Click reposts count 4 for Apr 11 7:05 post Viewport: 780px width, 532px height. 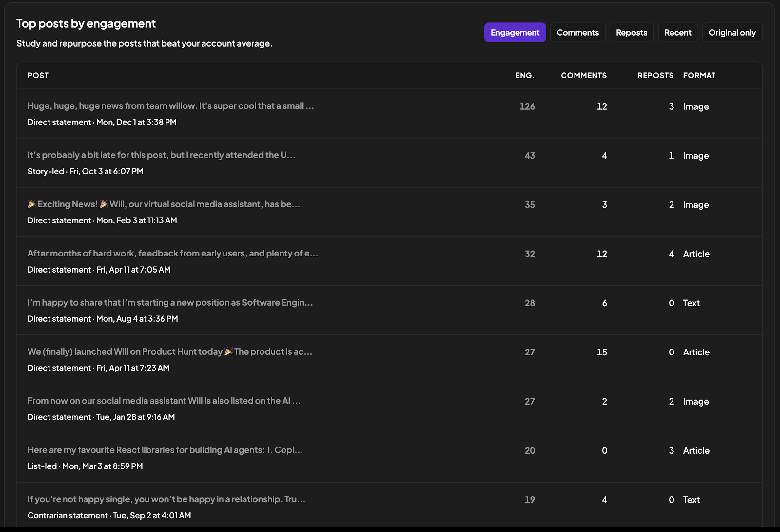tap(671, 254)
